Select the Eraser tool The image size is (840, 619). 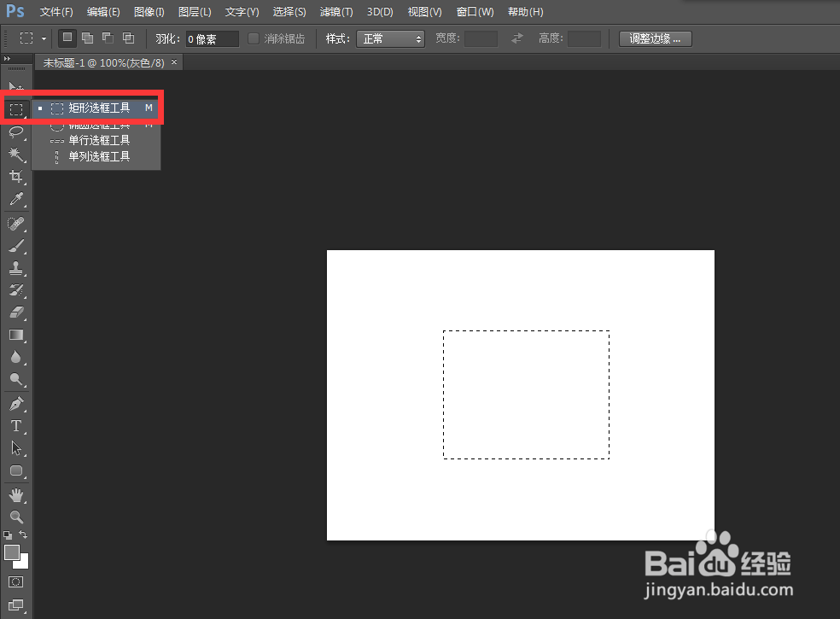[16, 312]
